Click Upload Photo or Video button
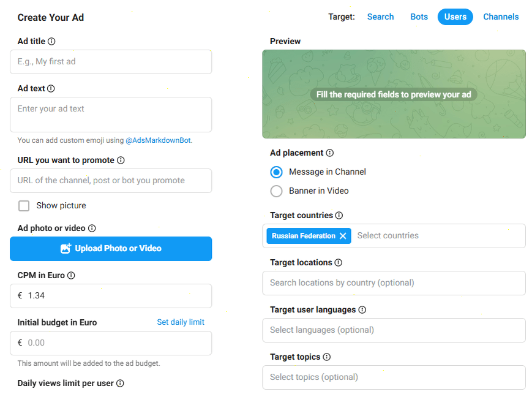 (x=111, y=249)
